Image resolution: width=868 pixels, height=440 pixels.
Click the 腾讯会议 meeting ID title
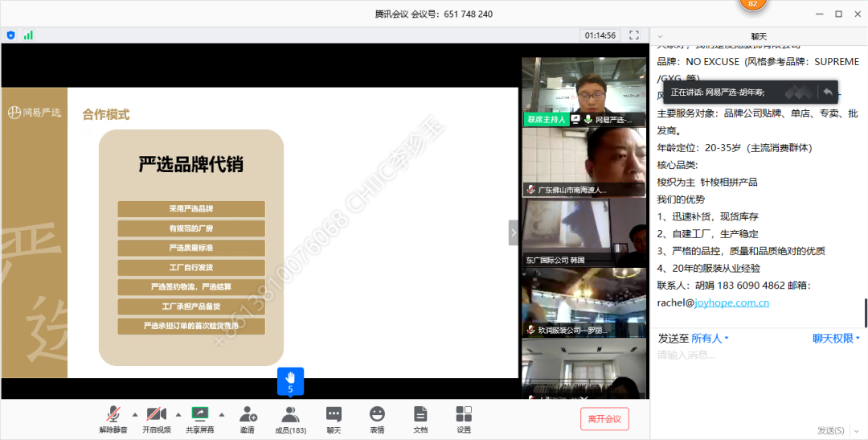[433, 14]
